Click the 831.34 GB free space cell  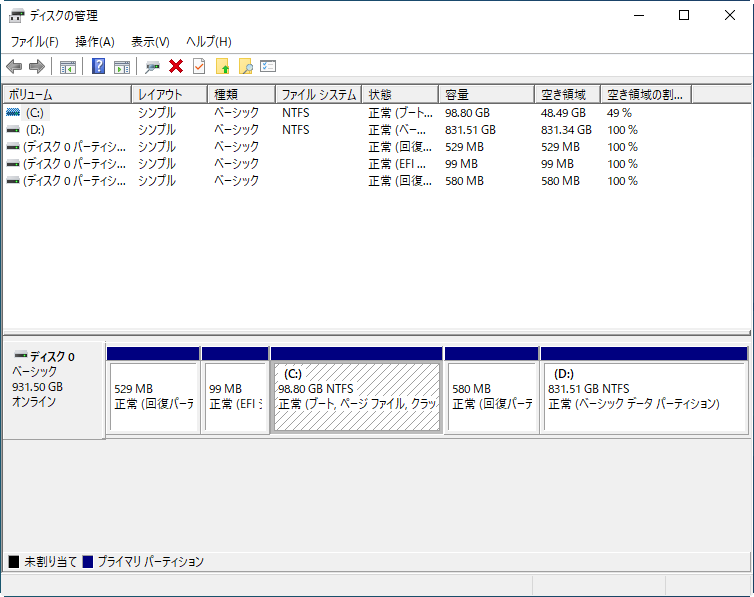(566, 130)
